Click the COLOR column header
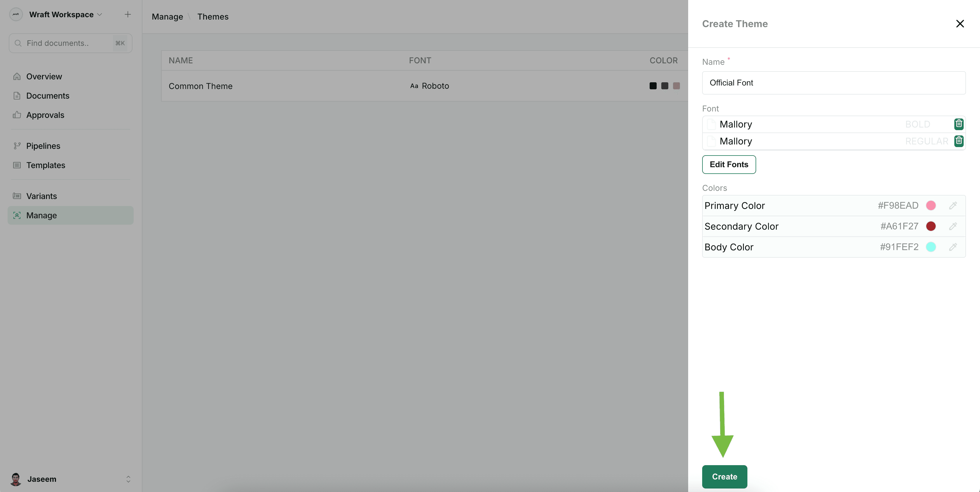Image resolution: width=980 pixels, height=492 pixels. pyautogui.click(x=663, y=60)
